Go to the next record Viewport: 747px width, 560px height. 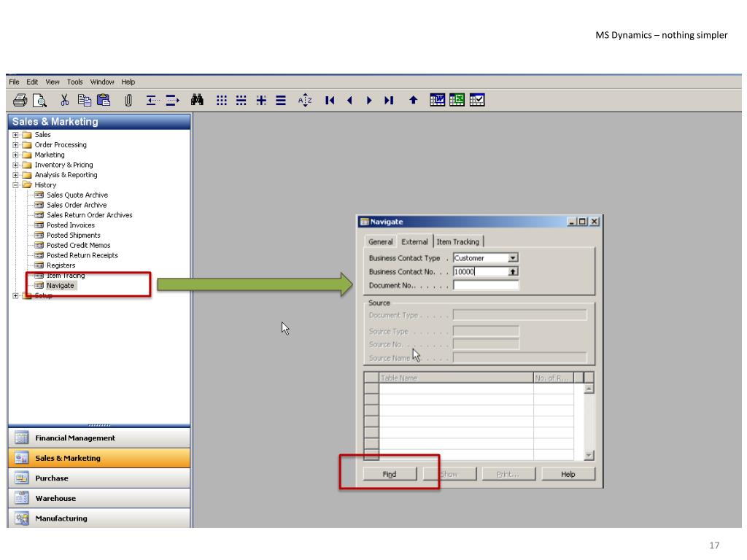[369, 100]
